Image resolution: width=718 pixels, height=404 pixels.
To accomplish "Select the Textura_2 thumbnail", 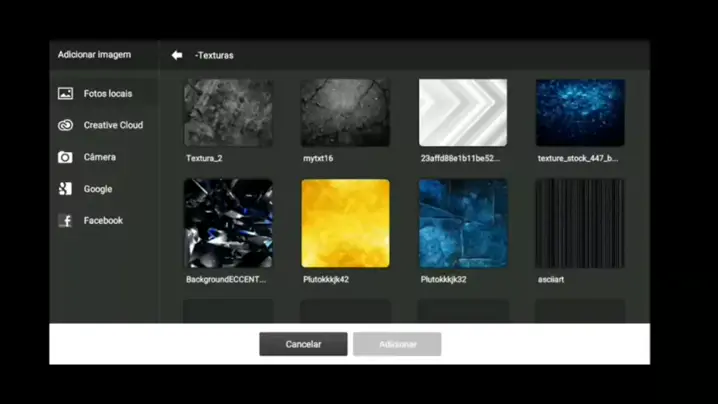I will (x=228, y=113).
